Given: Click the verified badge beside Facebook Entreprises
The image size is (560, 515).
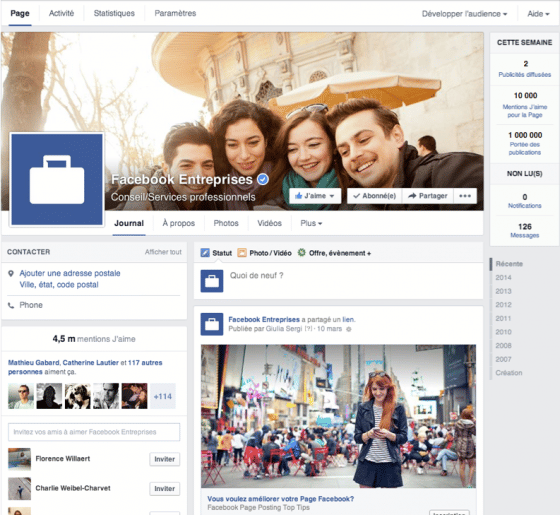Looking at the screenshot, I should coord(263,179).
